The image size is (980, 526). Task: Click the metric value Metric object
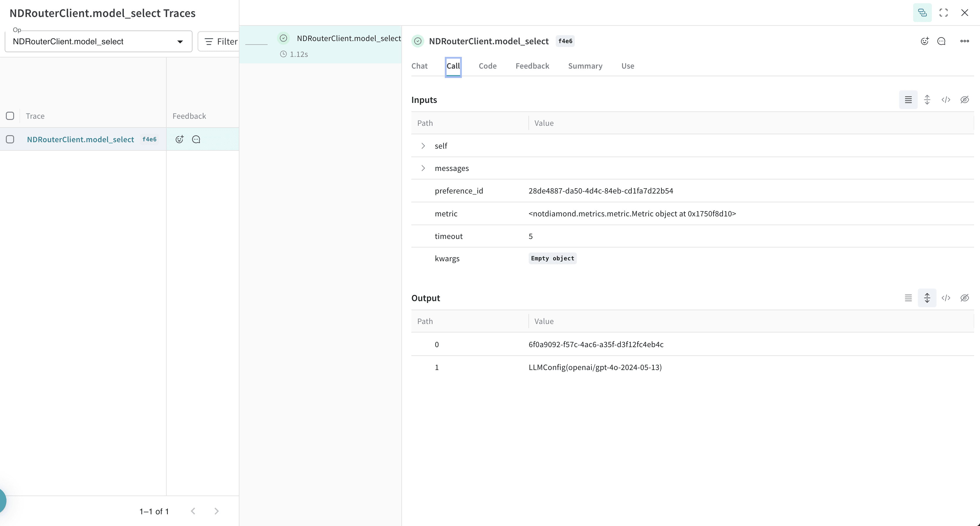pos(632,213)
